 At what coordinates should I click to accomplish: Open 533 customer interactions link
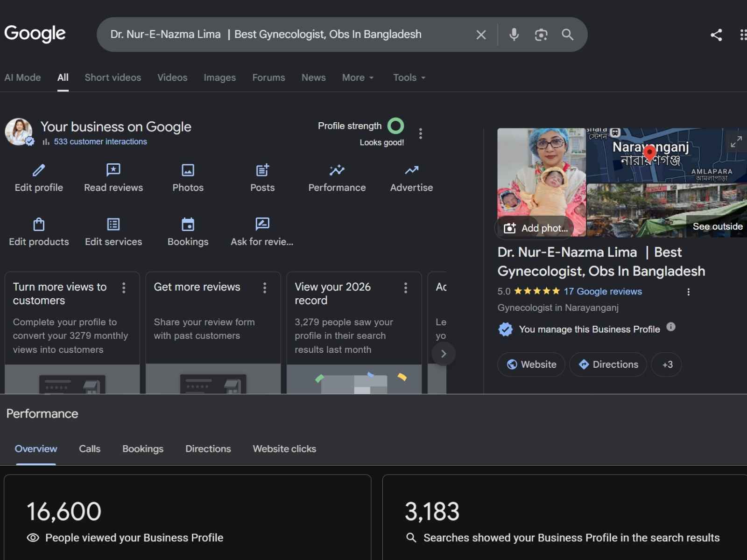100,141
